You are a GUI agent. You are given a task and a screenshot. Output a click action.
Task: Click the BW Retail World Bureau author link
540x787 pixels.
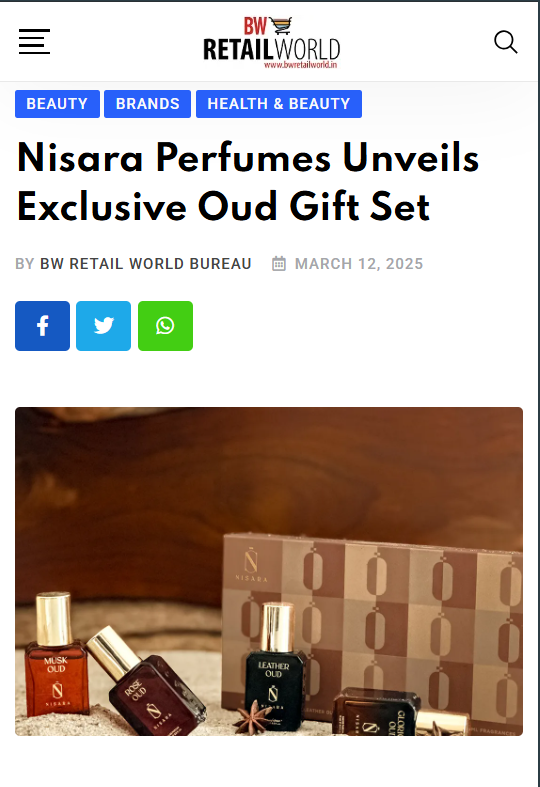(x=146, y=264)
